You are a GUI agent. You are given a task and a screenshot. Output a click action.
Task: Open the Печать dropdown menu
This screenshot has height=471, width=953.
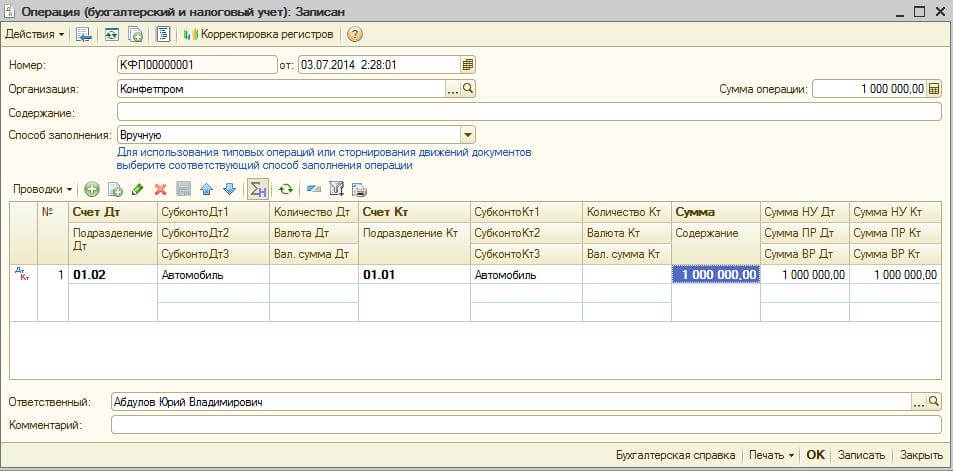coord(770,455)
